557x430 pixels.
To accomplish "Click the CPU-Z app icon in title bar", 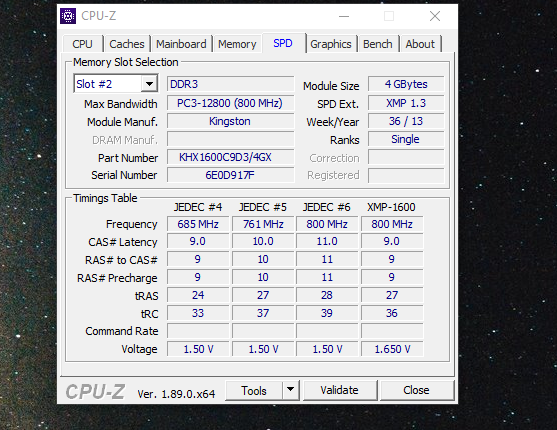I will [x=68, y=16].
